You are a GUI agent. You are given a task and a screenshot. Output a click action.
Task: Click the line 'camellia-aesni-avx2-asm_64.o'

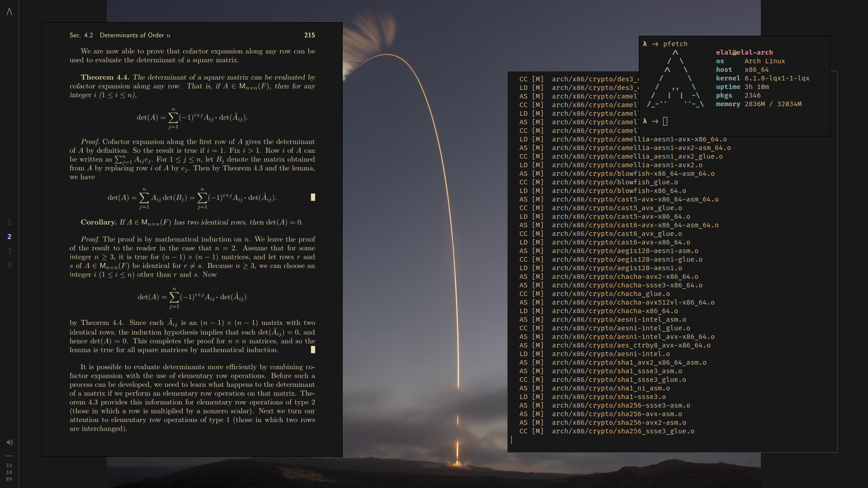(x=625, y=148)
